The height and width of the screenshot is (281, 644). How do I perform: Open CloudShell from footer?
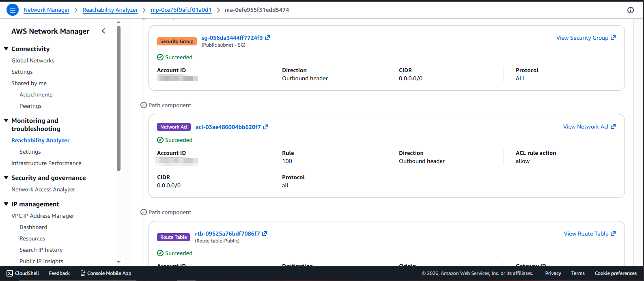tap(23, 273)
